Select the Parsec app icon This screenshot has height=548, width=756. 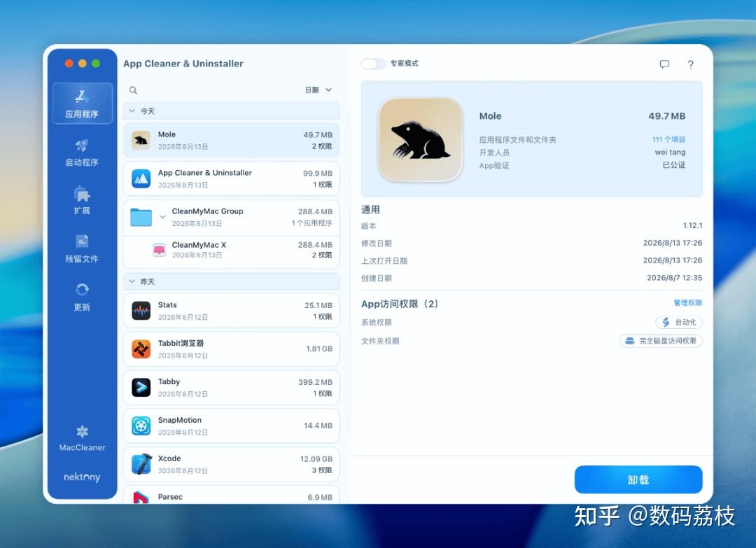pos(141,498)
